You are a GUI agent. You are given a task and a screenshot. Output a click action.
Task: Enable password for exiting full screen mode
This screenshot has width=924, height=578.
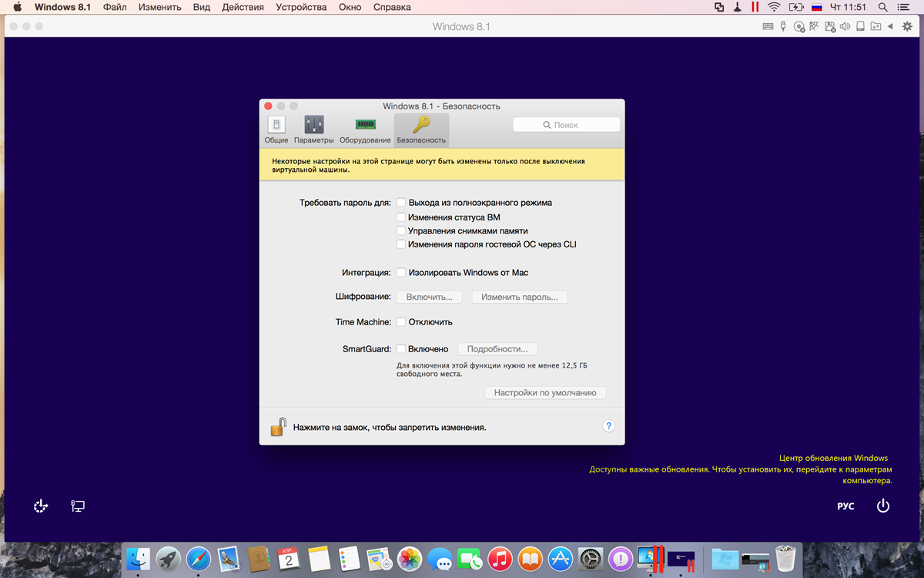pos(401,203)
